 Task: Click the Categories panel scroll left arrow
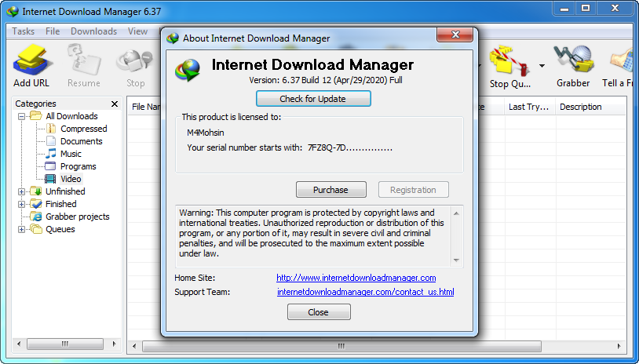pos(19,344)
